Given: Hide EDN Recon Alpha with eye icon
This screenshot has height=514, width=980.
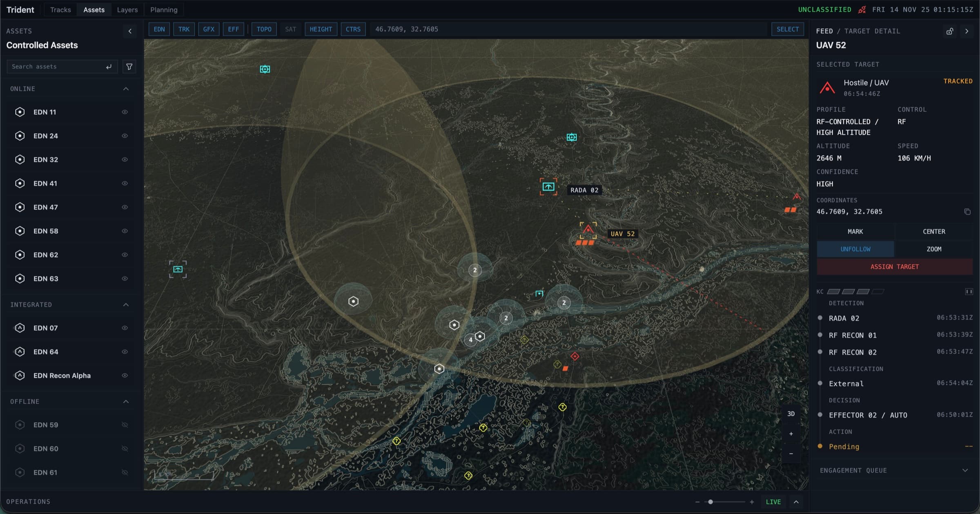Looking at the screenshot, I should pyautogui.click(x=125, y=376).
